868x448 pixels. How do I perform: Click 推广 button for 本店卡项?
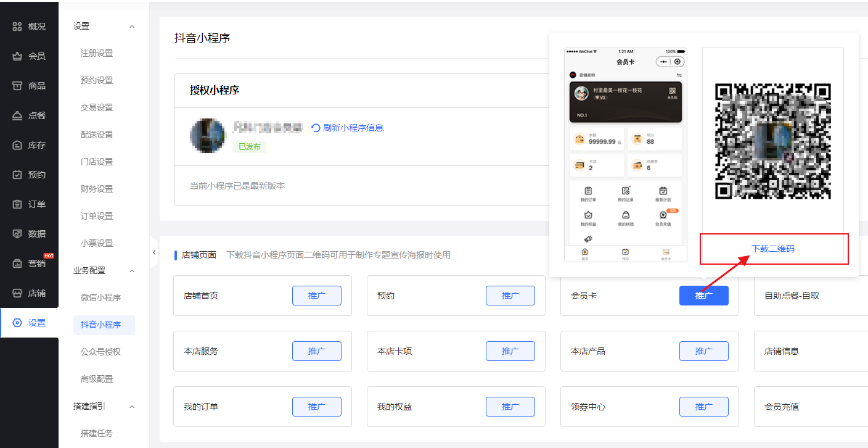(510, 351)
